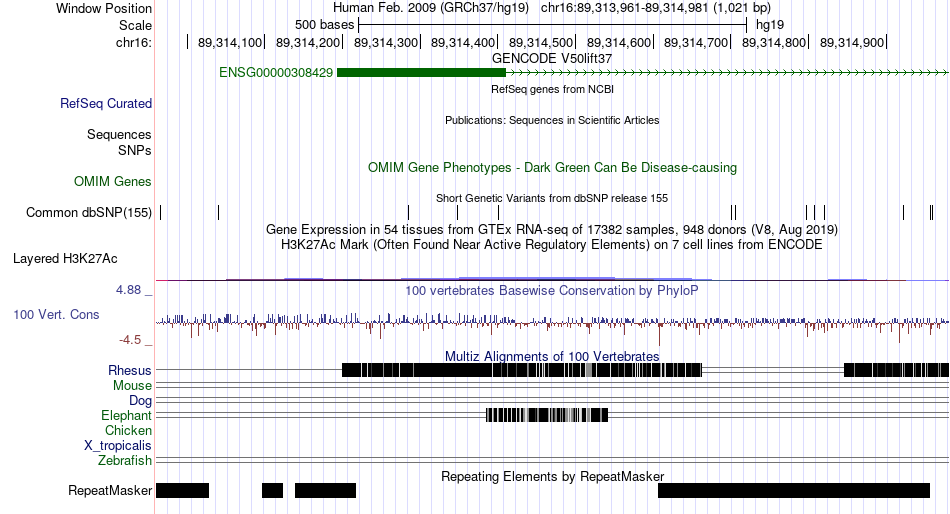Click the green ENSG00000308429 exon block
The height and width of the screenshot is (514, 950).
421,73
